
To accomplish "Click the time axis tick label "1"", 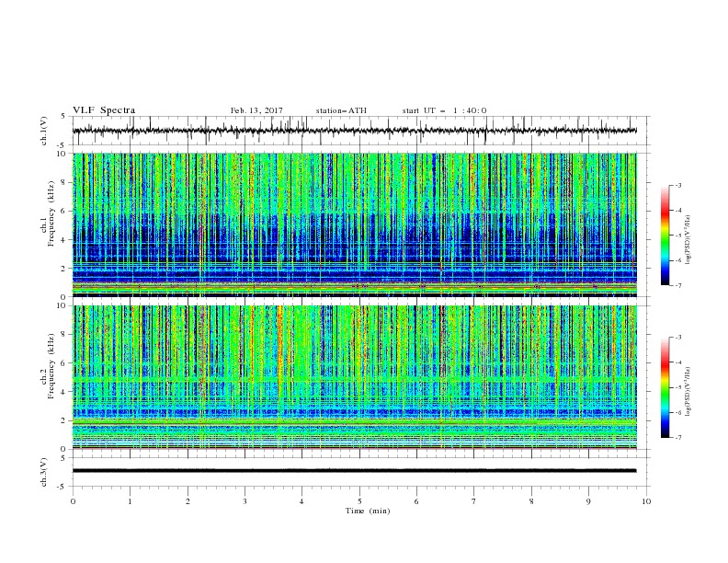I will click(x=131, y=501).
